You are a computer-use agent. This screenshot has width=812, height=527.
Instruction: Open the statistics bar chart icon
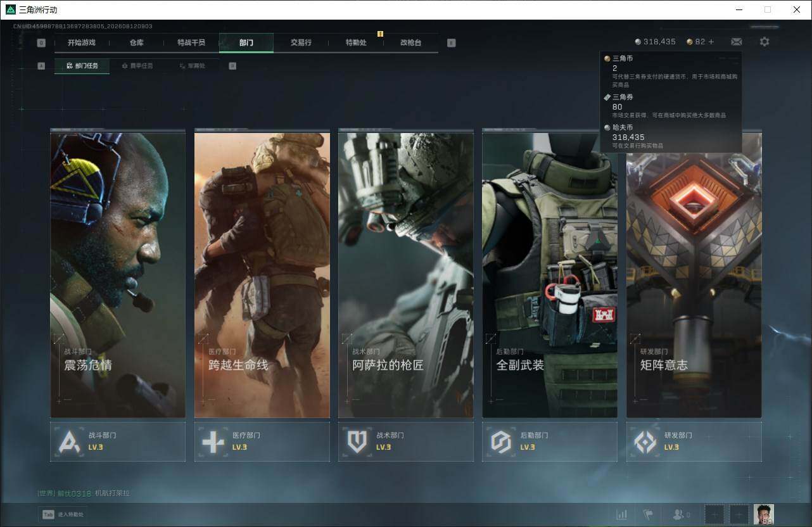[622, 514]
